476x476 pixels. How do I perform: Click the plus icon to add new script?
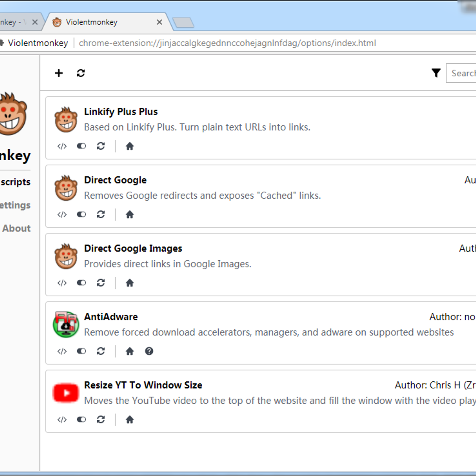pos(59,73)
